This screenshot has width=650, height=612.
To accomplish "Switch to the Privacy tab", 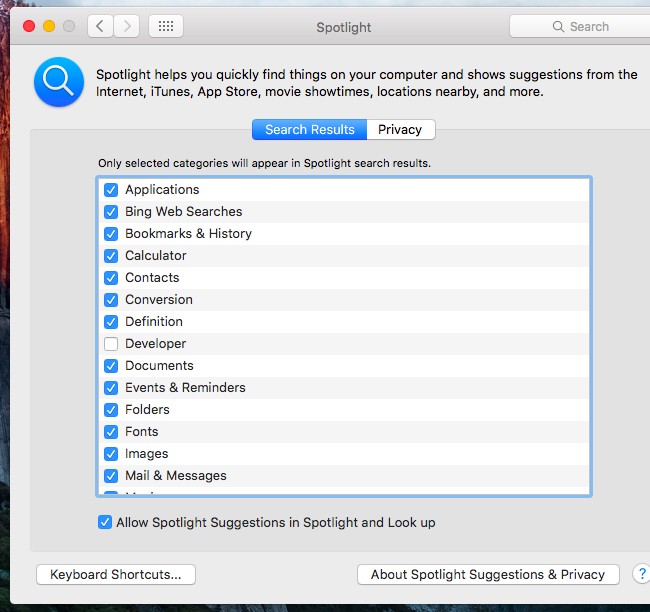I will pos(400,129).
